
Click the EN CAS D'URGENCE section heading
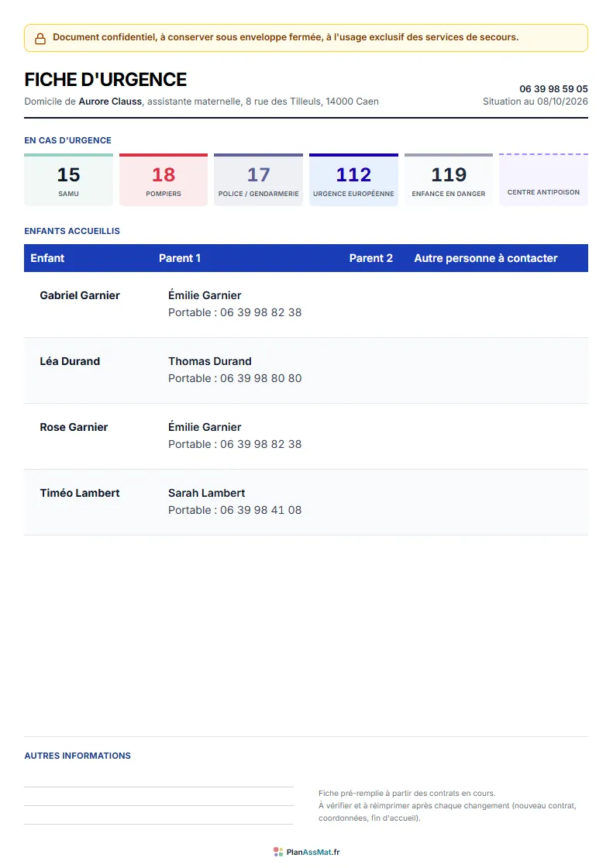click(x=67, y=140)
